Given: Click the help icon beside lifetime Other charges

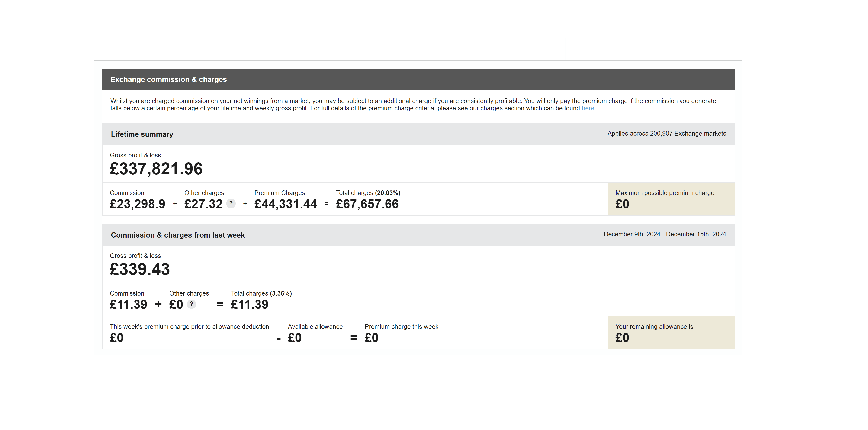Looking at the screenshot, I should click(231, 203).
